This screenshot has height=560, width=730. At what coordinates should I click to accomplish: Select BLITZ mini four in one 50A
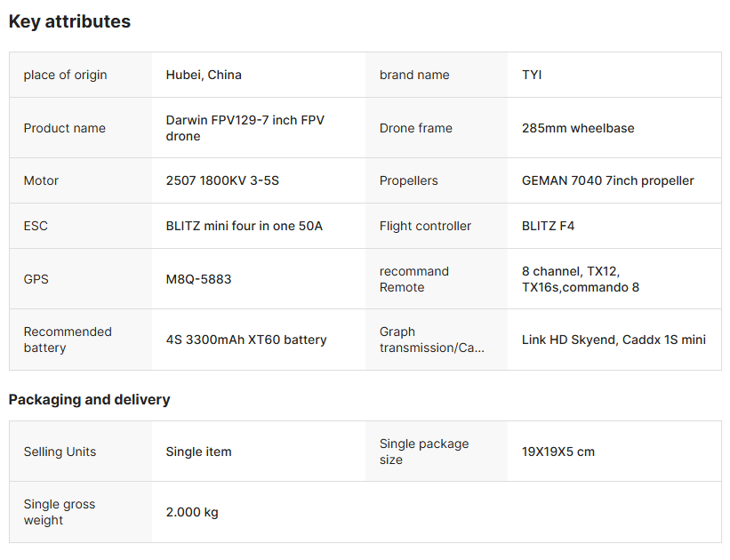245,226
